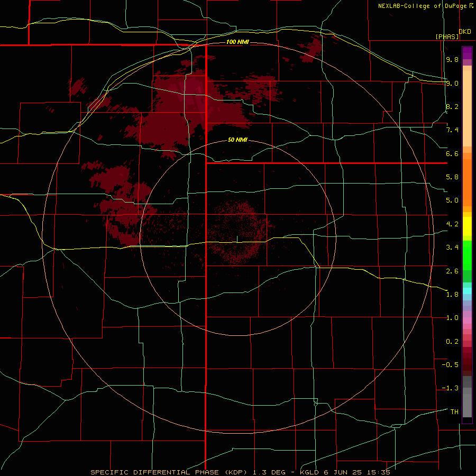The width and height of the screenshot is (476, 476).
Task: Click the -0.5 scale label
Action: (450, 365)
